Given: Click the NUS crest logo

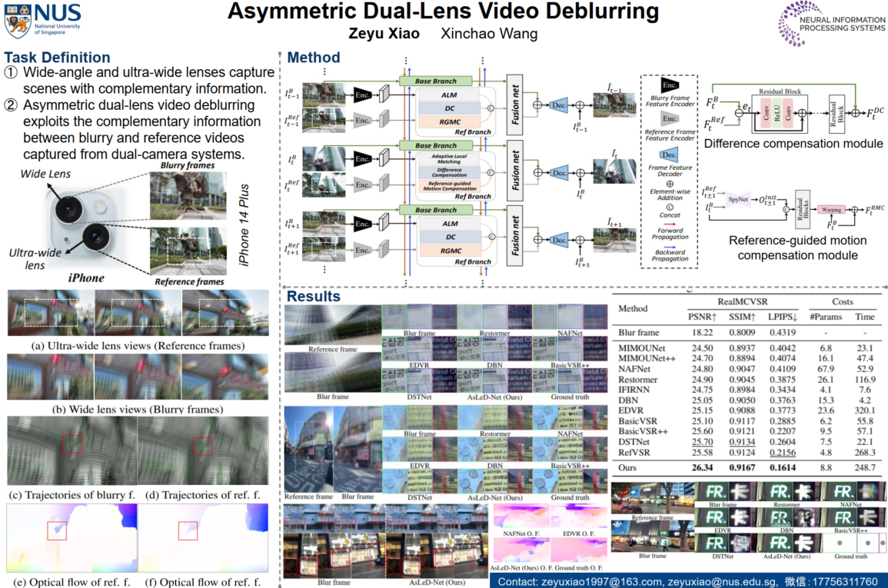Looking at the screenshot, I should 17,22.
